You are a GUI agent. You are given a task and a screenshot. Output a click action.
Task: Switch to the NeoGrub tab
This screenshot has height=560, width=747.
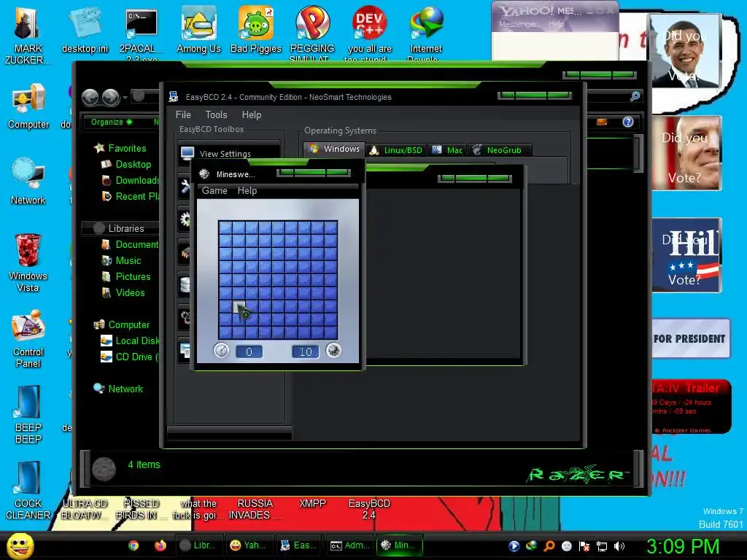point(500,150)
